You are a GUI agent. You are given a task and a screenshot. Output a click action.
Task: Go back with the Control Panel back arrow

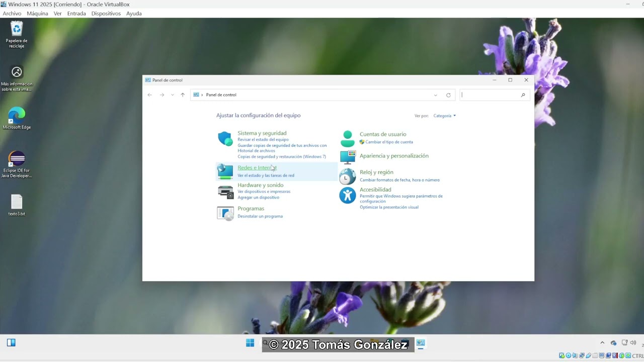point(149,95)
